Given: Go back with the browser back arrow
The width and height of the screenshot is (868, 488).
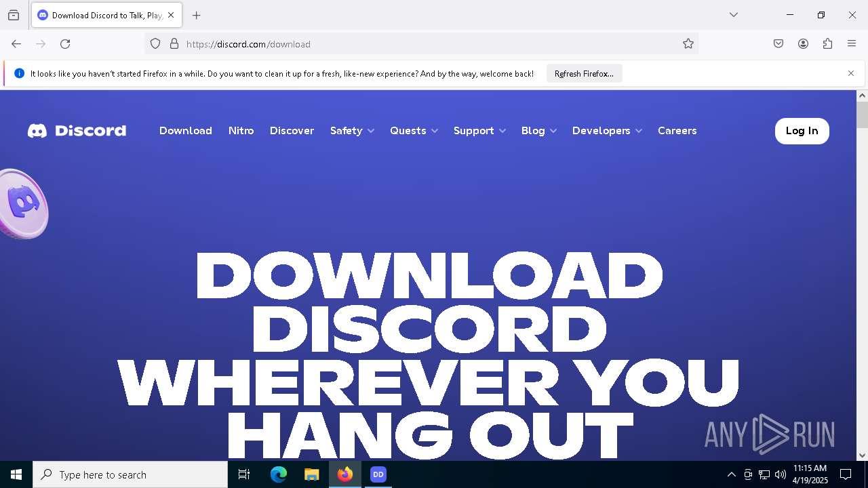Looking at the screenshot, I should click(x=16, y=44).
